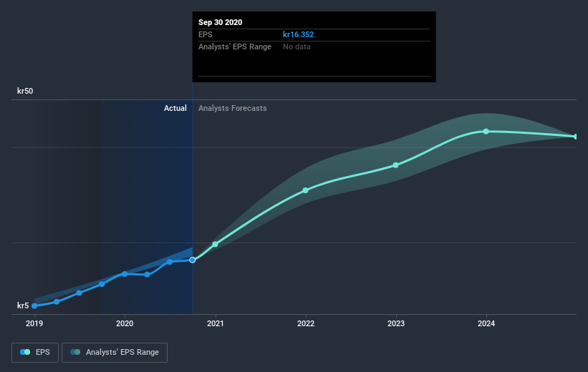Toggle the Analysts' EPS Range legend
Screen dimensions: 588x372
pyautogui.click(x=115, y=352)
